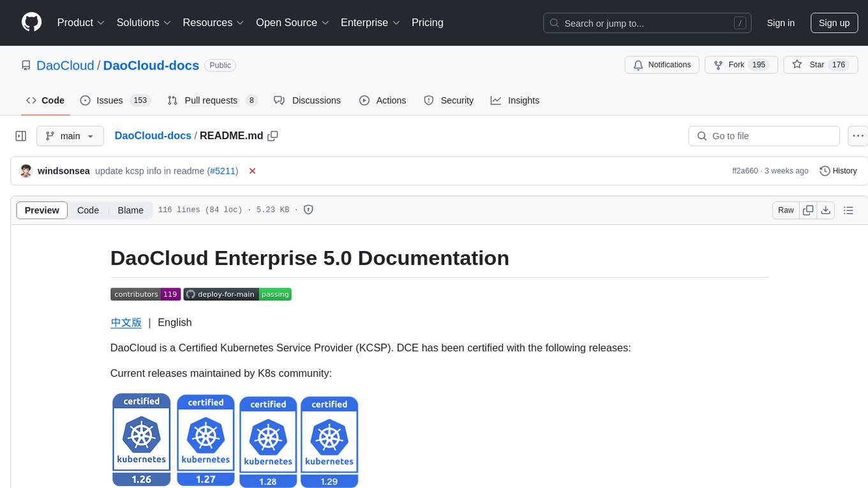Expand the Open Source menu
Viewport: 868px width, 488px height.
point(292,22)
